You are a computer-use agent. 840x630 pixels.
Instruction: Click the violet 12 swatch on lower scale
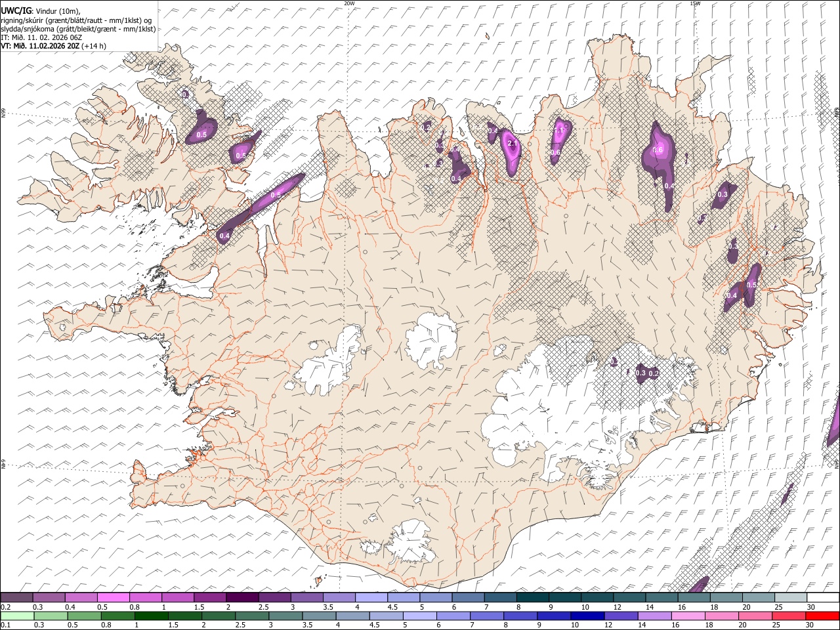(x=621, y=616)
